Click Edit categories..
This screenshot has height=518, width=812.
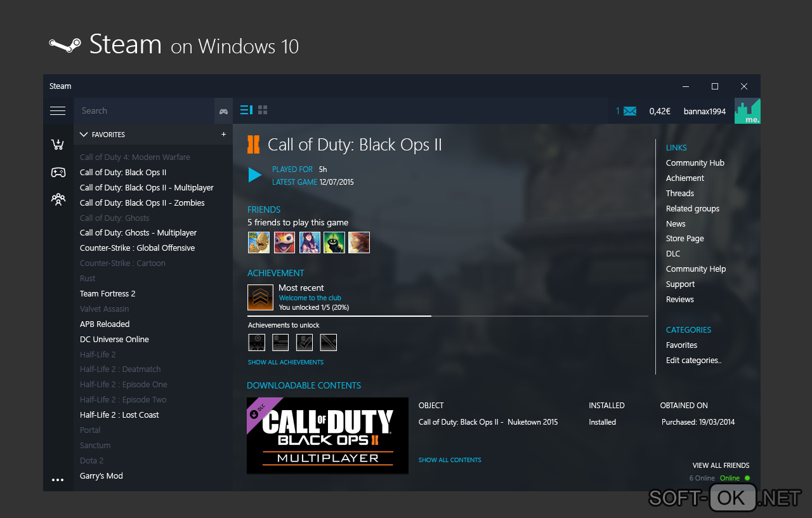pyautogui.click(x=694, y=361)
